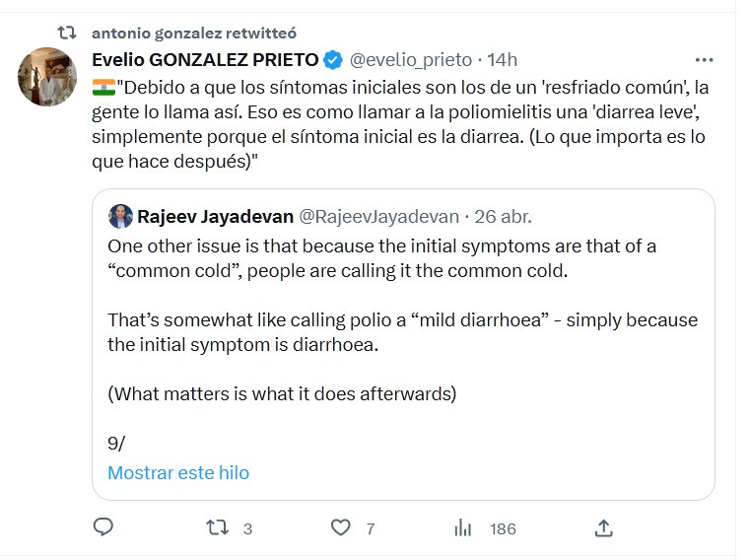Click the India flag emoji in tweet
Image resolution: width=749 pixels, height=560 pixels.
(x=102, y=87)
